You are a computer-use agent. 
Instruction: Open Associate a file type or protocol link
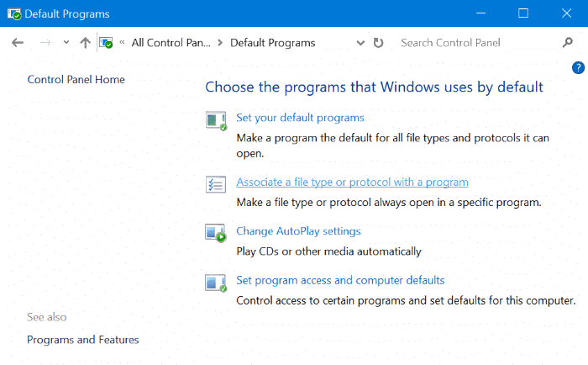[352, 182]
